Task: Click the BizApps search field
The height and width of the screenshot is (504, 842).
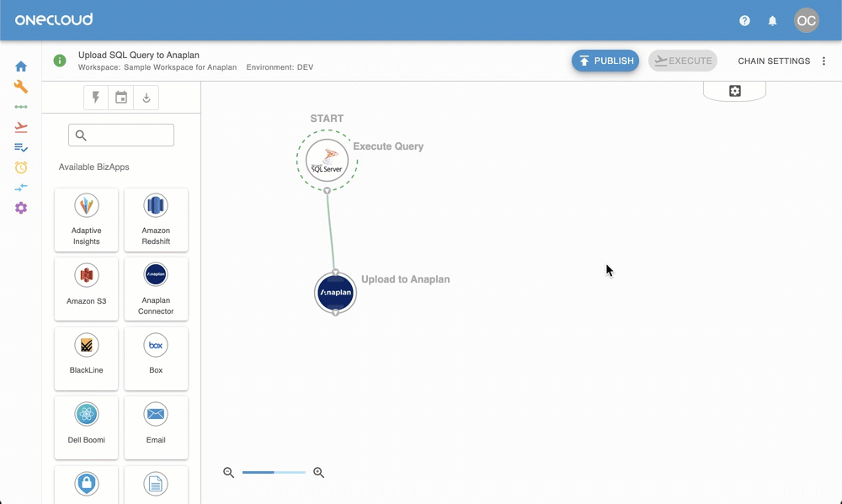Action: tap(121, 135)
